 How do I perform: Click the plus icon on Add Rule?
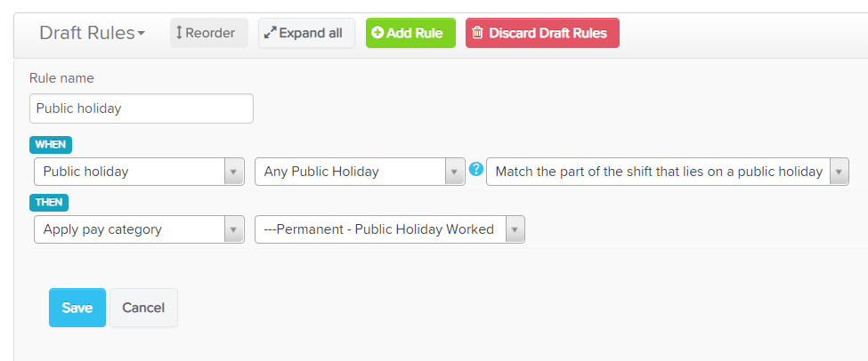click(x=377, y=33)
